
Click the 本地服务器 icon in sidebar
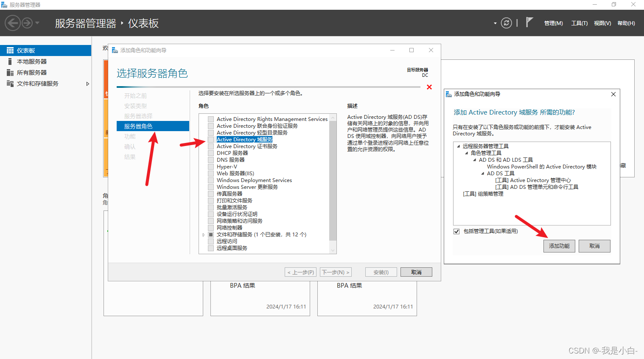tap(10, 62)
